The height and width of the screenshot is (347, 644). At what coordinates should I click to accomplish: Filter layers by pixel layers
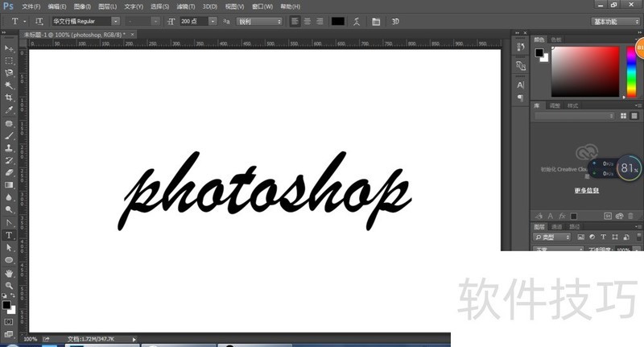(580, 237)
